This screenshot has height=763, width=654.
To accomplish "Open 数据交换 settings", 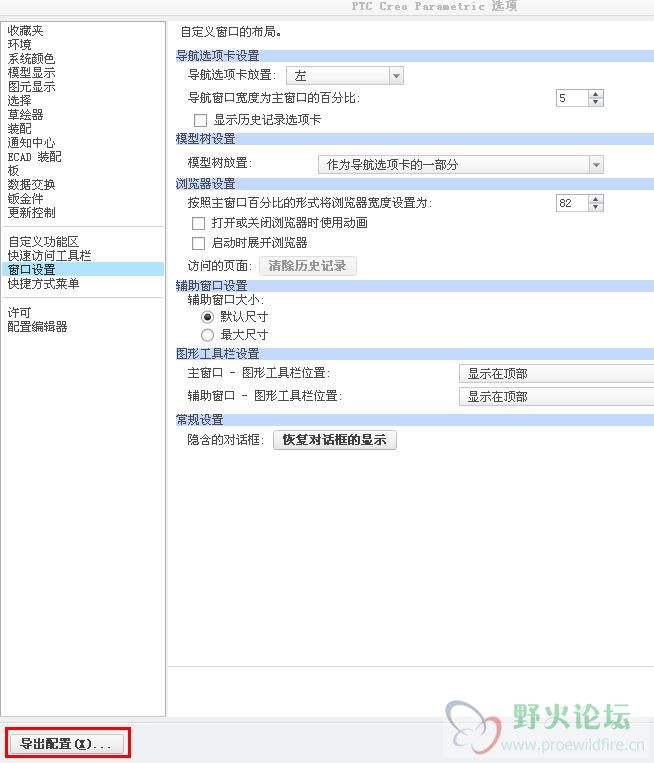I will [x=31, y=185].
